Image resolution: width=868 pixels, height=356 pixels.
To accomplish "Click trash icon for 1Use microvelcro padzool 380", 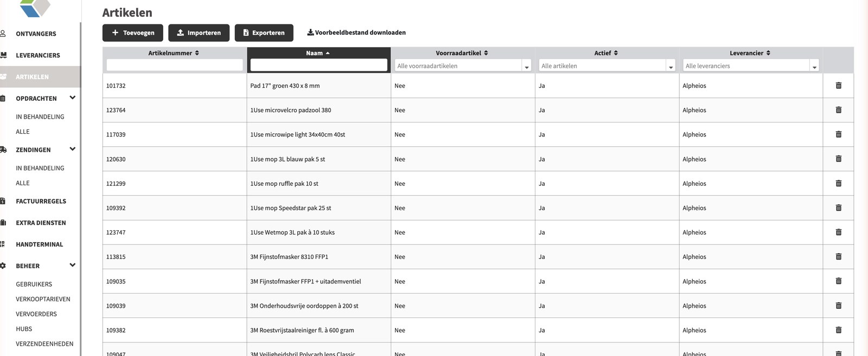I will tap(838, 110).
